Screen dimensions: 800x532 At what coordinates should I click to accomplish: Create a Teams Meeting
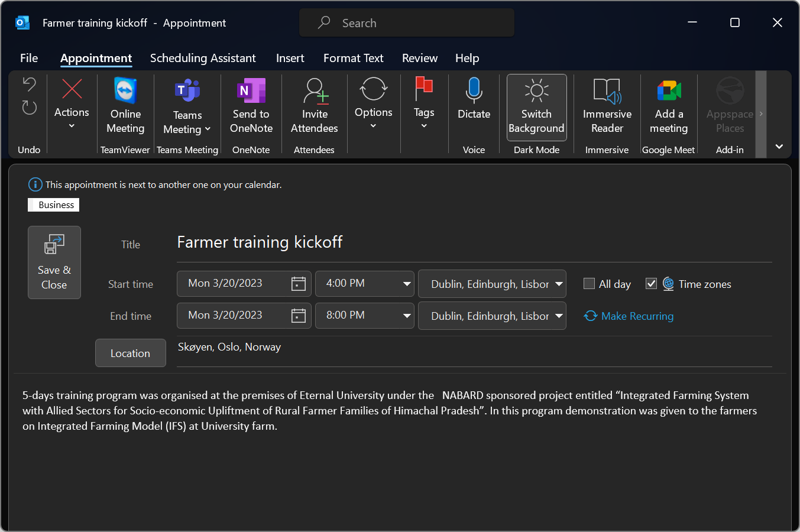(x=187, y=106)
